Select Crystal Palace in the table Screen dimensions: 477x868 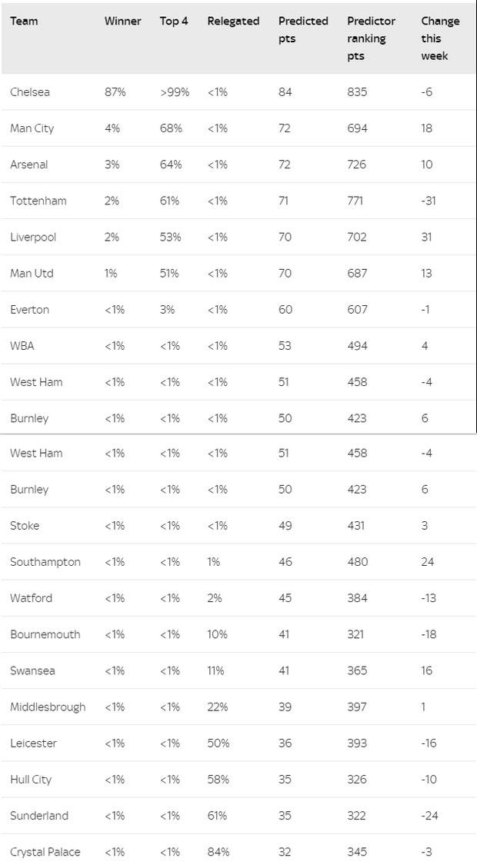coord(45,852)
